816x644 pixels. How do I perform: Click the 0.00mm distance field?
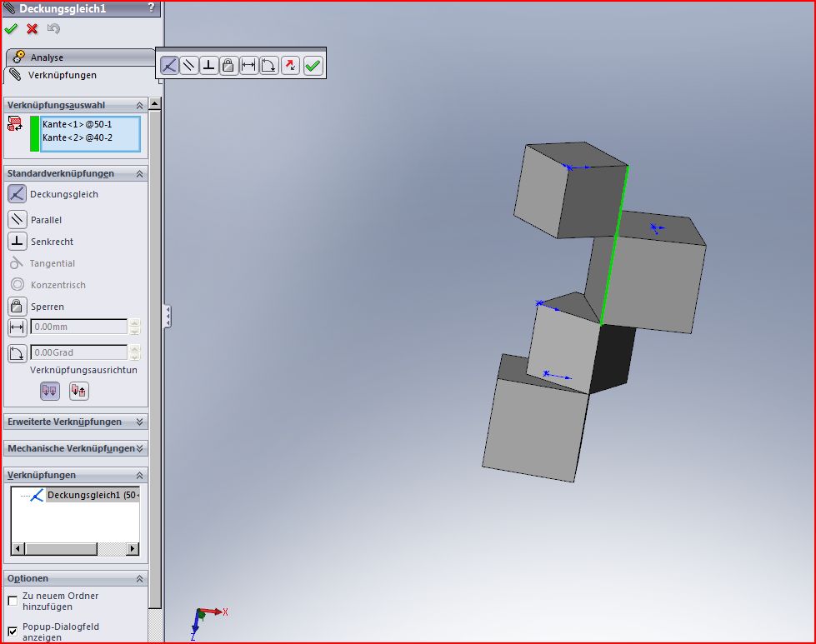click(78, 327)
